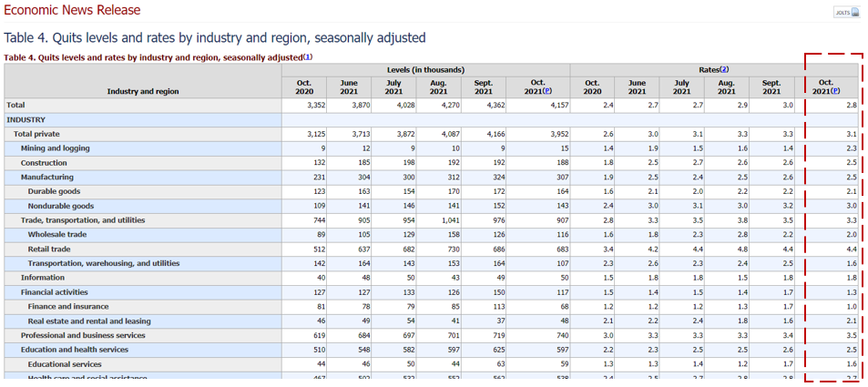This screenshot has height=387, width=868.
Task: Click the Educational services row label
Action: (63, 364)
